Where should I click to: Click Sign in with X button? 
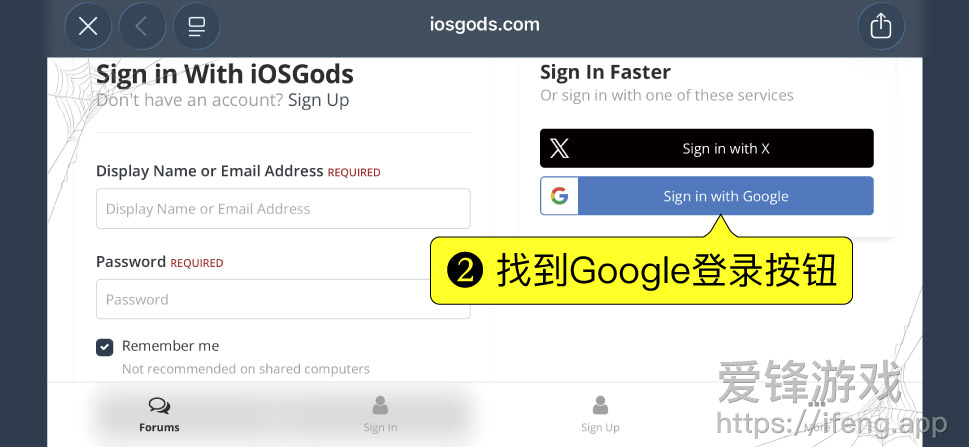tap(706, 148)
